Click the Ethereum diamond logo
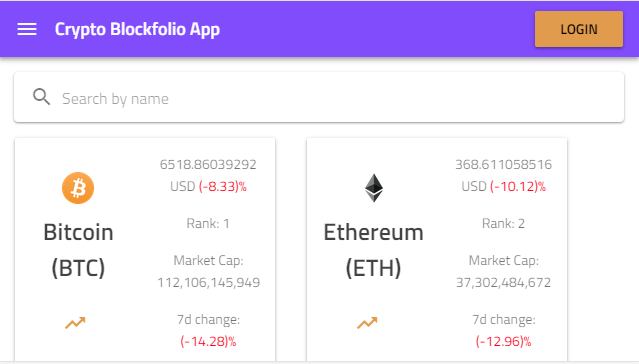This screenshot has width=639, height=364. coord(374,188)
